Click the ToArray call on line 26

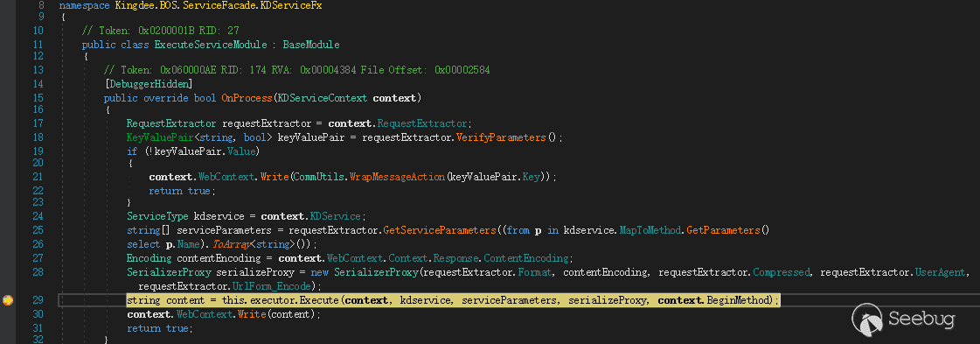[x=232, y=244]
